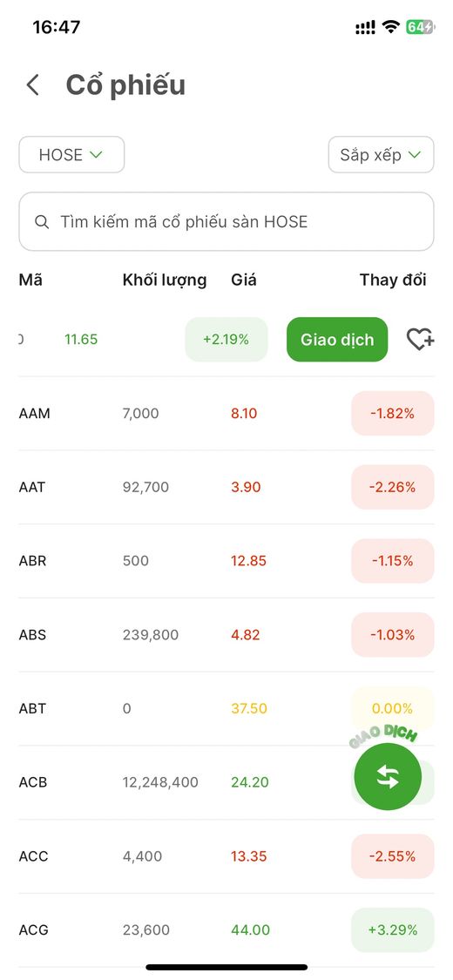The image size is (453, 980).
Task: Tap the -2.26% change badge for AAT
Action: click(x=392, y=487)
